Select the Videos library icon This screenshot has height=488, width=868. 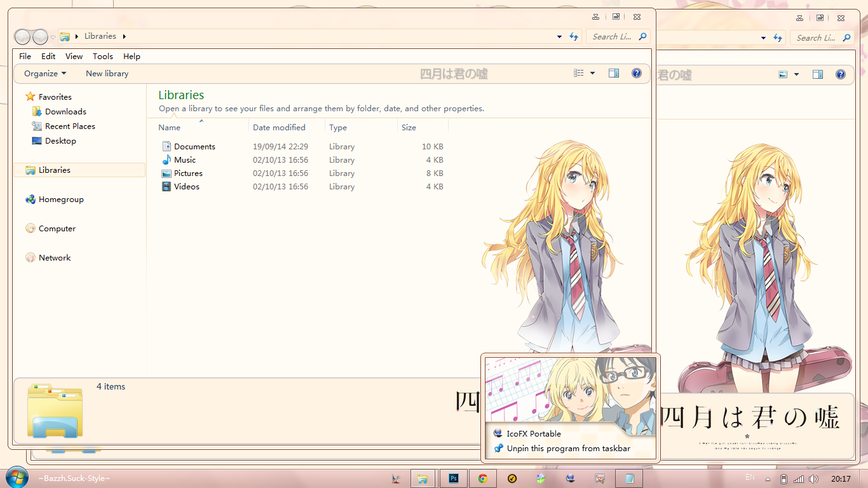(166, 187)
